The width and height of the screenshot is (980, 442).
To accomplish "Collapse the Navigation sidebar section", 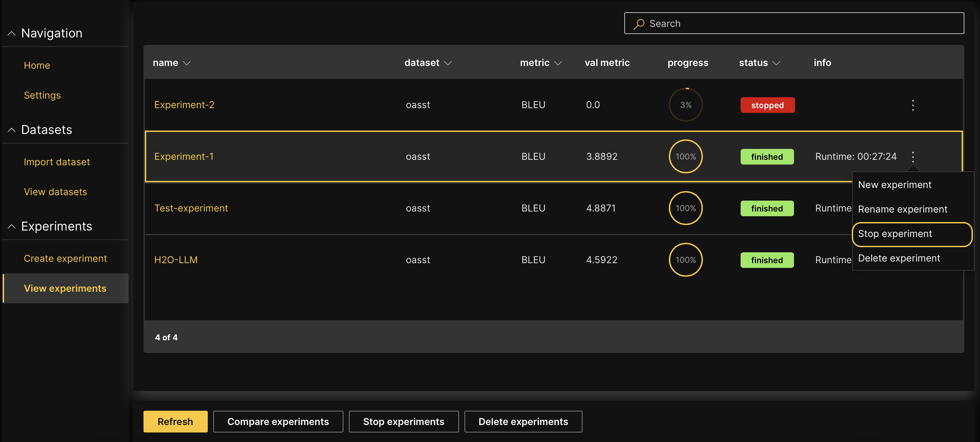I will [12, 33].
